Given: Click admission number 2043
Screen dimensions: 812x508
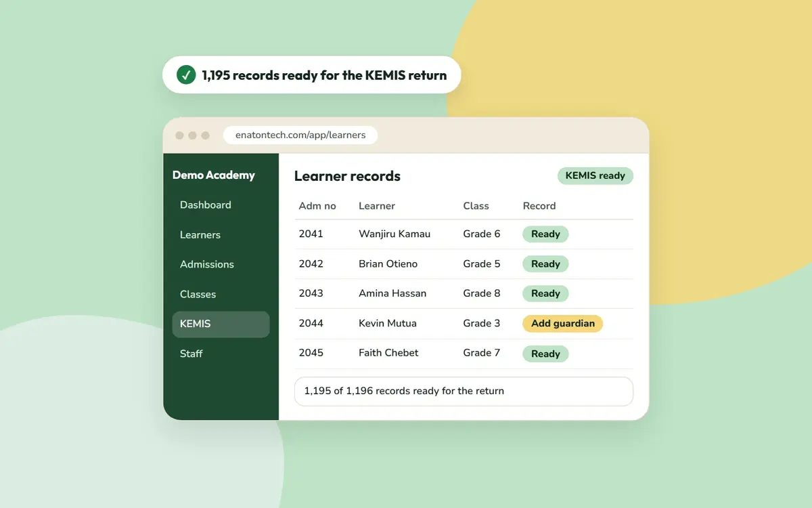Looking at the screenshot, I should [311, 293].
